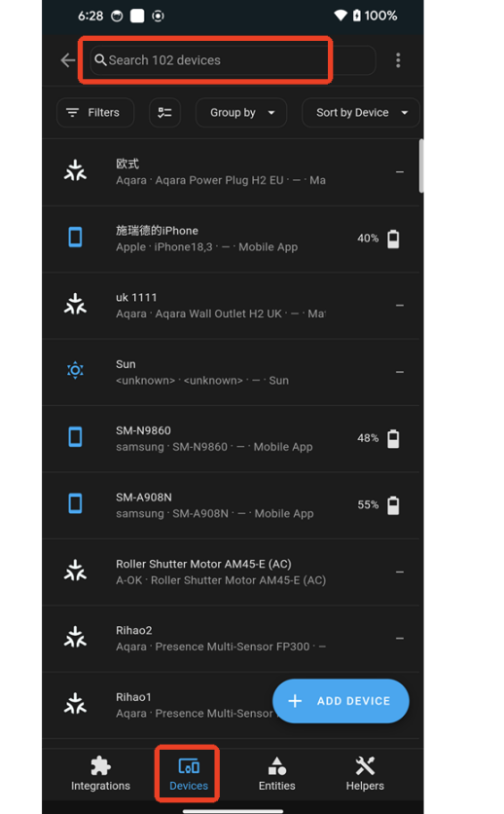Viewport: 504px width, 814px height.
Task: Switch to the Entities tab
Action: click(x=277, y=773)
